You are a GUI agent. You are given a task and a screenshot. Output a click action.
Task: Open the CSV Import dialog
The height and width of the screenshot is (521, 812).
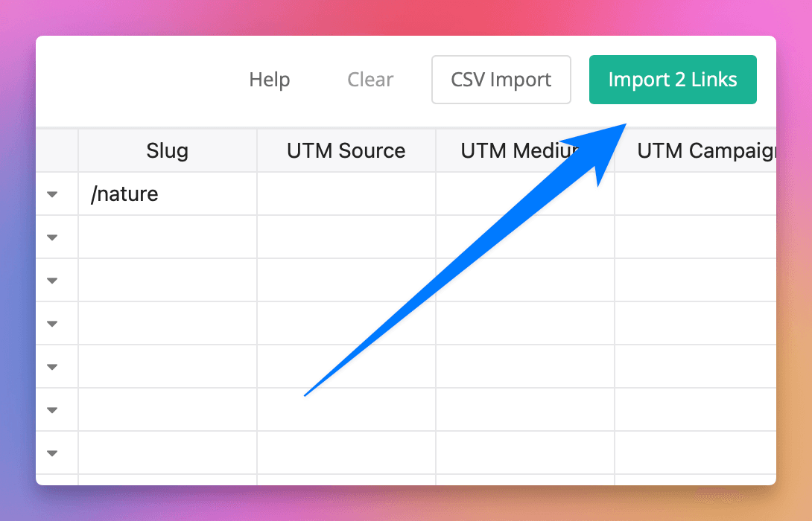pos(501,80)
